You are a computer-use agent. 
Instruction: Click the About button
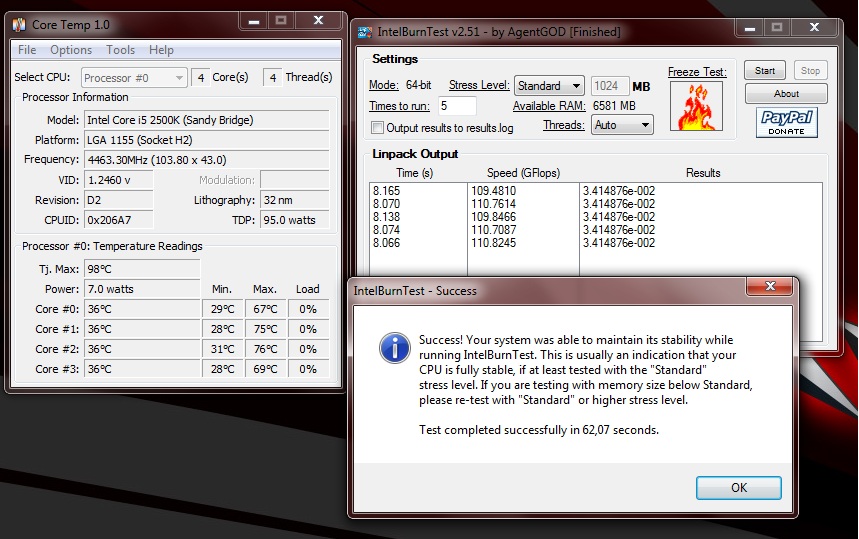coord(786,94)
